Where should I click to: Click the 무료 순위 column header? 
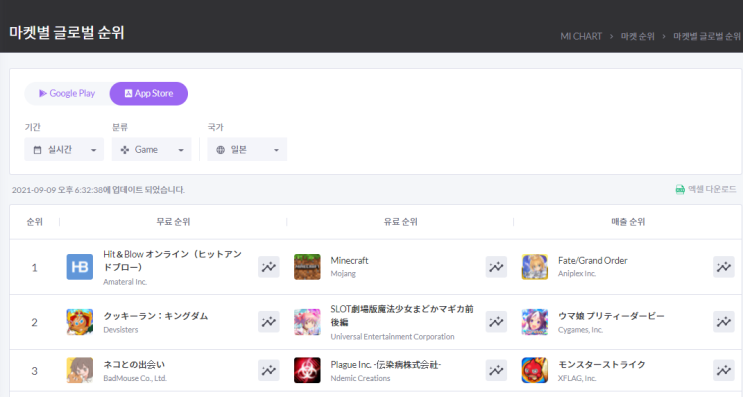click(x=173, y=222)
